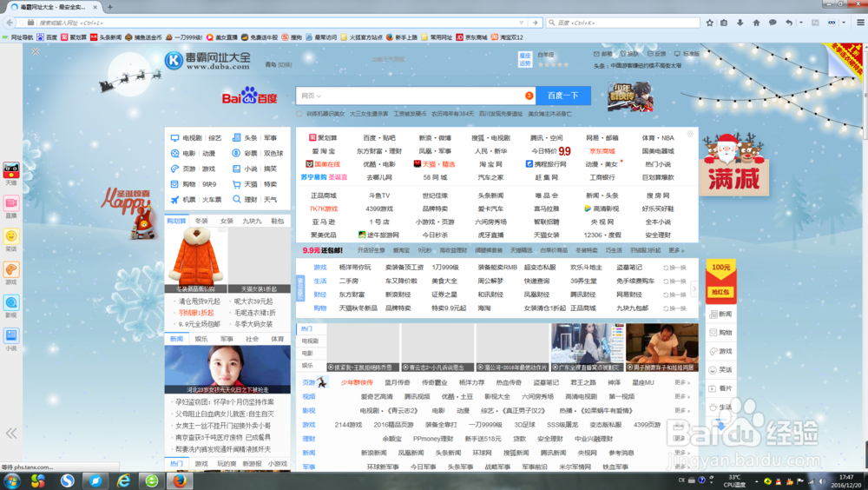
Task: Open the bookmarks list clipboard icon
Action: point(724,23)
